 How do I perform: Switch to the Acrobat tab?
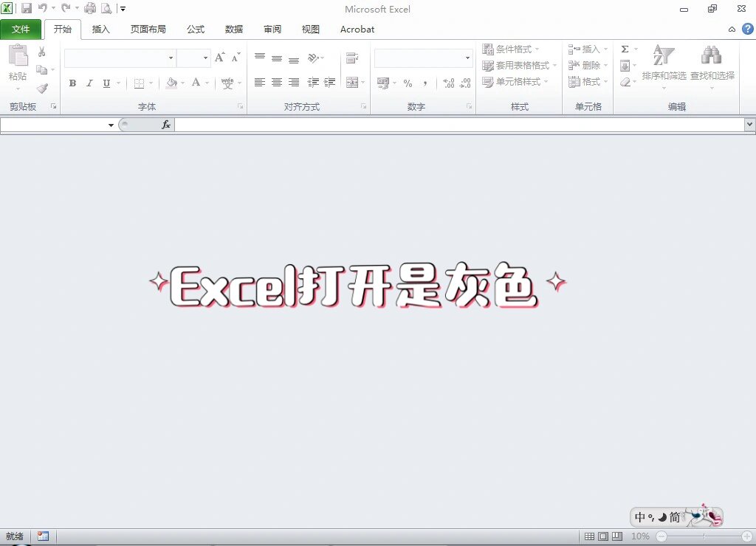click(x=357, y=30)
